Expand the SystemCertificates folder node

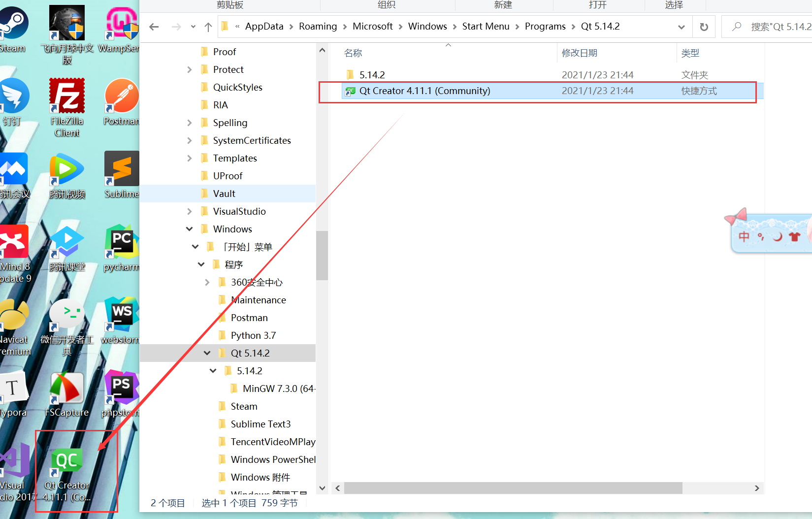click(x=190, y=140)
